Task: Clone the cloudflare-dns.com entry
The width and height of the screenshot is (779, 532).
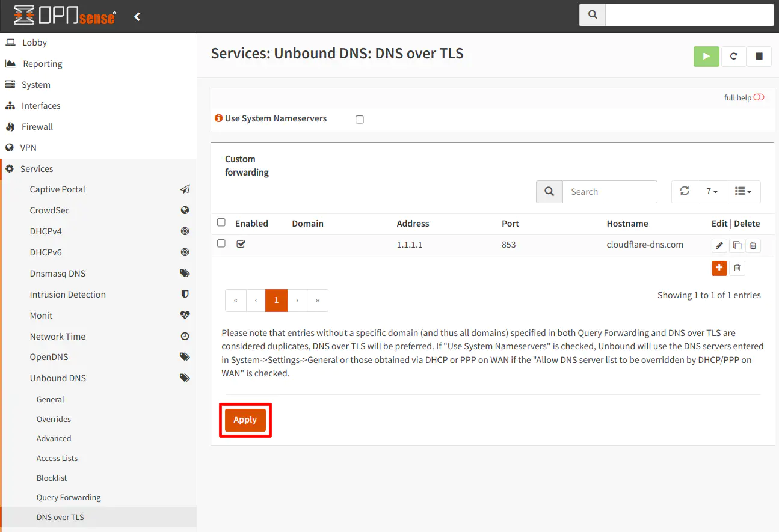Action: 737,245
